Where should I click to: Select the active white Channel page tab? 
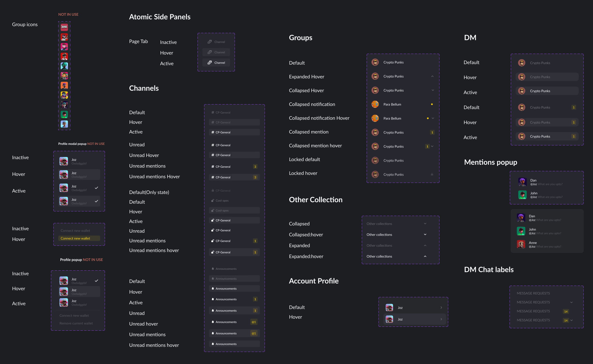(216, 63)
